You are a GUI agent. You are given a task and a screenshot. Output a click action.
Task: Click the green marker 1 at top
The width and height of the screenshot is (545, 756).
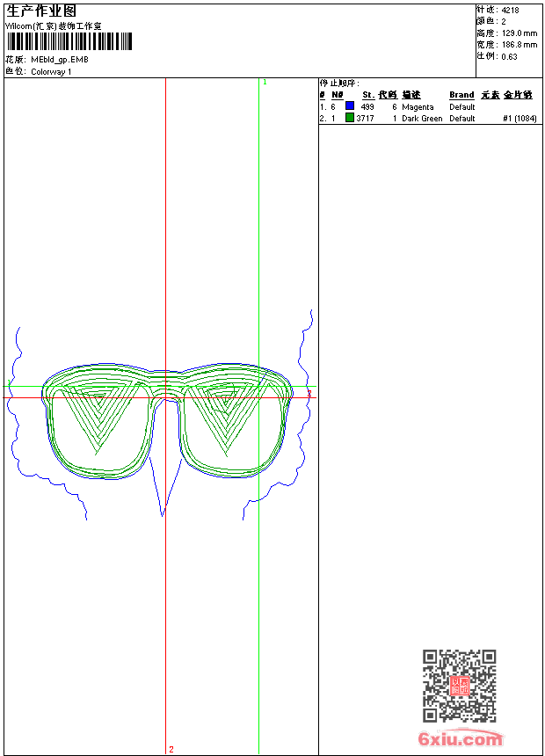pos(265,82)
